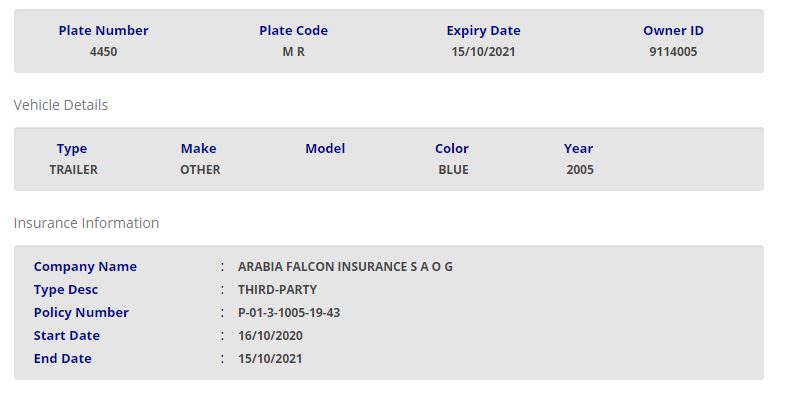Click the Company Name field label

(85, 267)
